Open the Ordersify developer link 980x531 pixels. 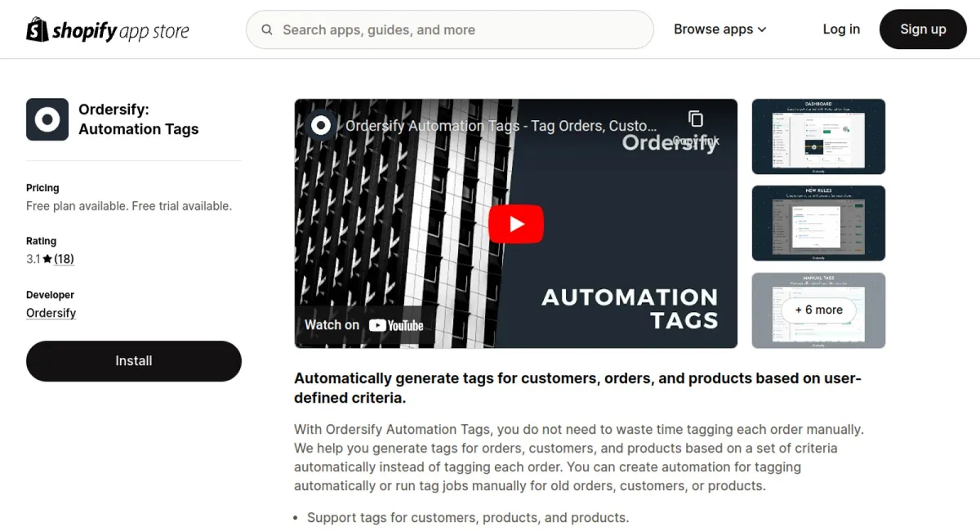pos(51,313)
